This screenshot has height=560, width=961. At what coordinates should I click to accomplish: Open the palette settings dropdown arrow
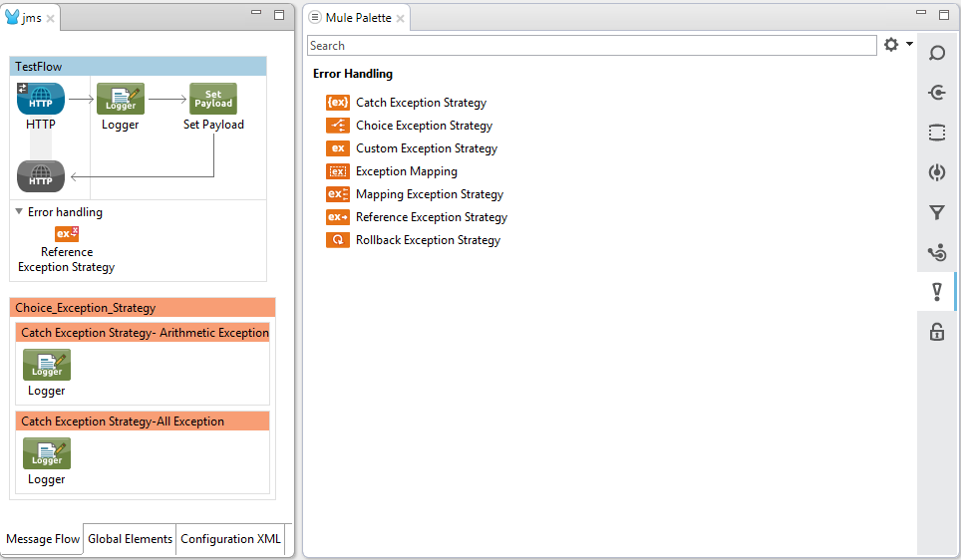[909, 44]
